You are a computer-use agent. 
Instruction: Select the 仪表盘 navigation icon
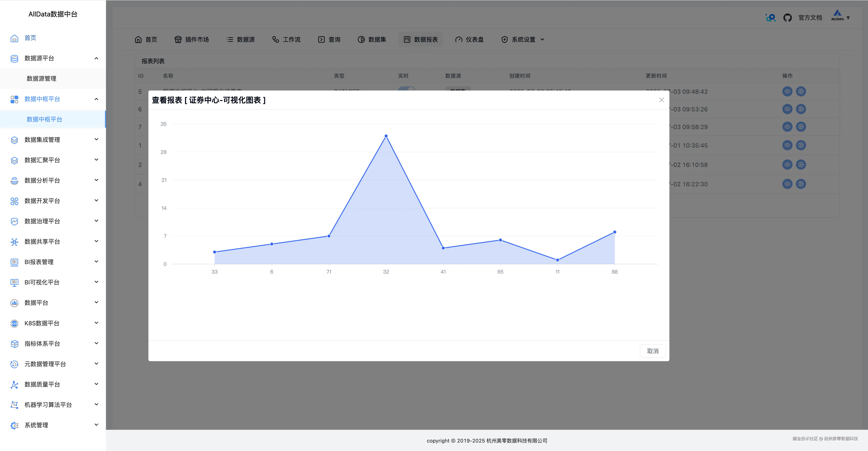pyautogui.click(x=459, y=39)
